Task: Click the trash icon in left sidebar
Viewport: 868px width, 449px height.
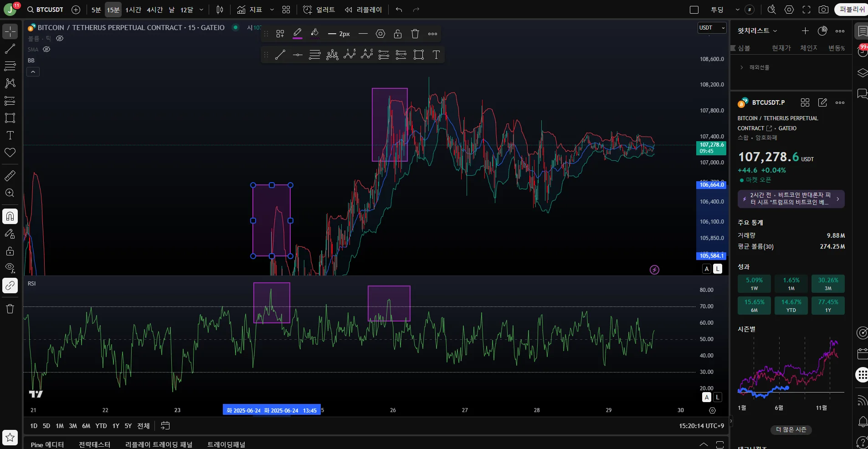Action: pyautogui.click(x=10, y=309)
